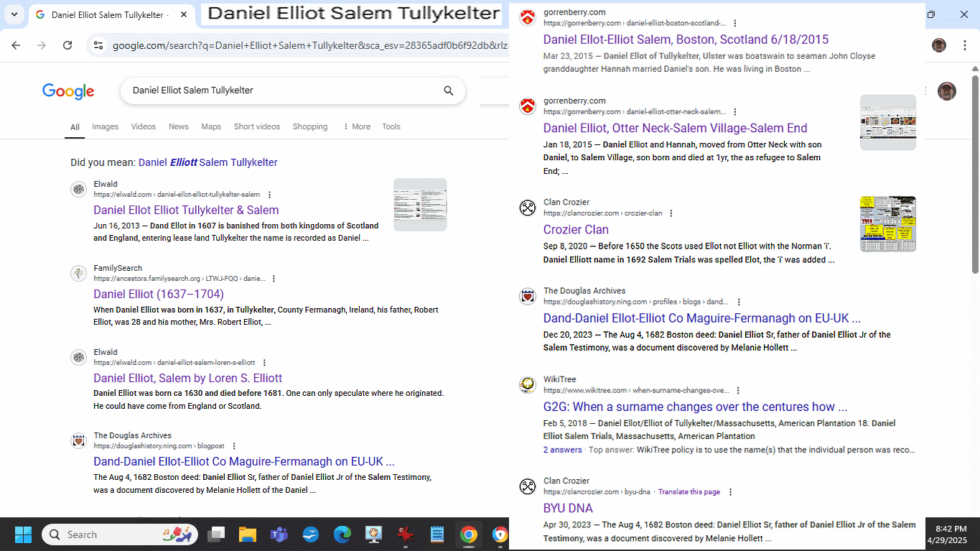Close the Daniel Elliot Salem Tullykelter tab
Image resolution: width=980 pixels, height=551 pixels.
coord(184,14)
